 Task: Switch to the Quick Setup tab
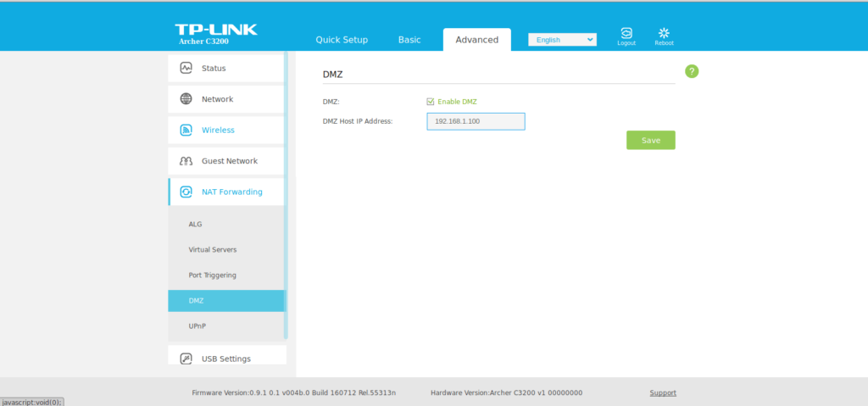342,40
